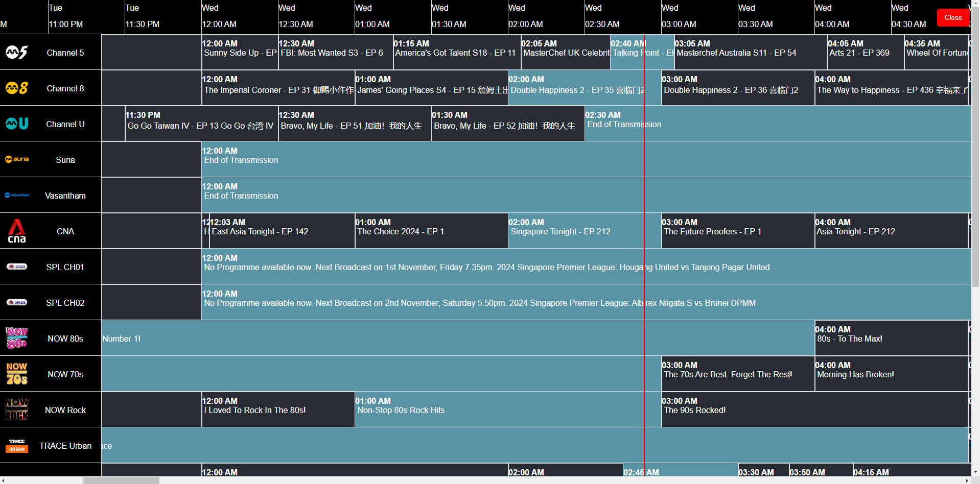Close the TV guide with Close button

click(x=953, y=17)
